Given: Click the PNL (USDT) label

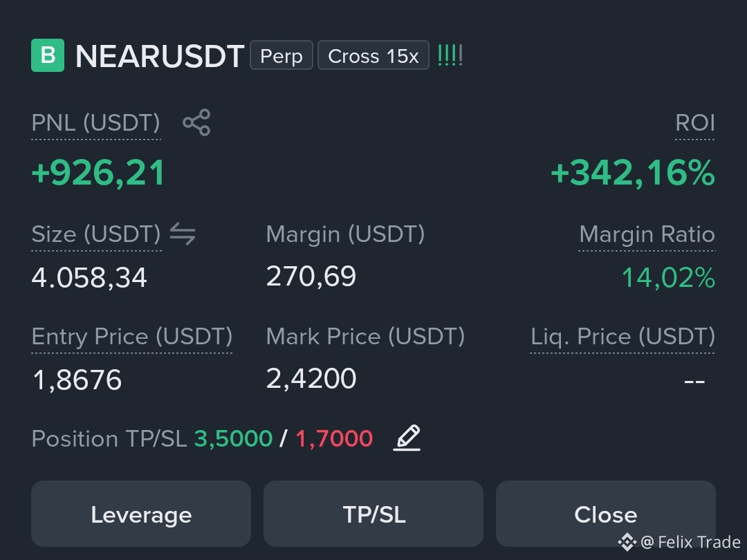Looking at the screenshot, I should (x=95, y=123).
